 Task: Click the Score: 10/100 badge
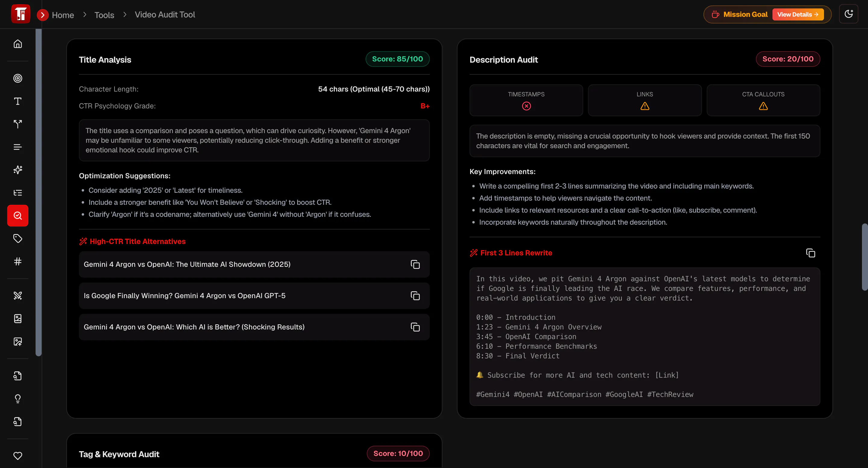pyautogui.click(x=398, y=454)
